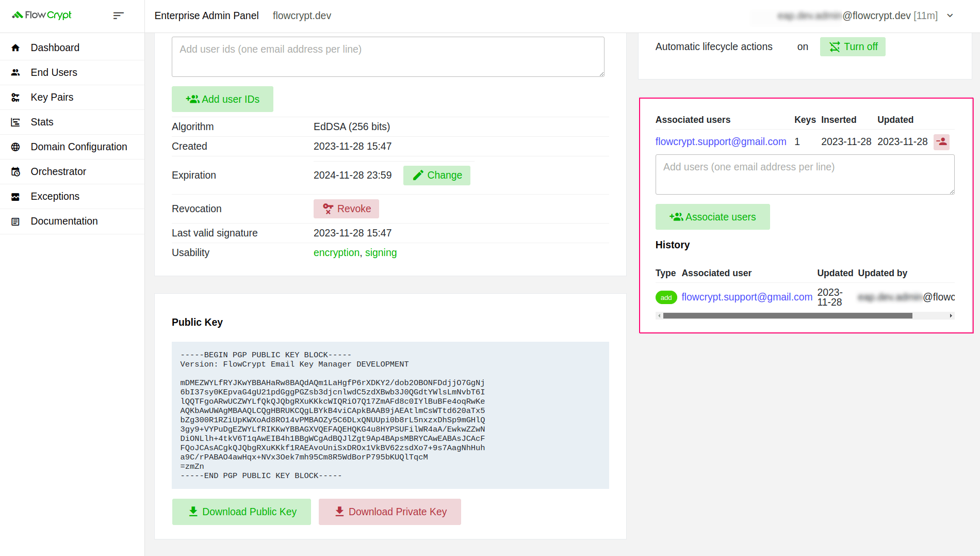This screenshot has width=980, height=556.
Task: Click the Dashboard home icon
Action: point(15,47)
